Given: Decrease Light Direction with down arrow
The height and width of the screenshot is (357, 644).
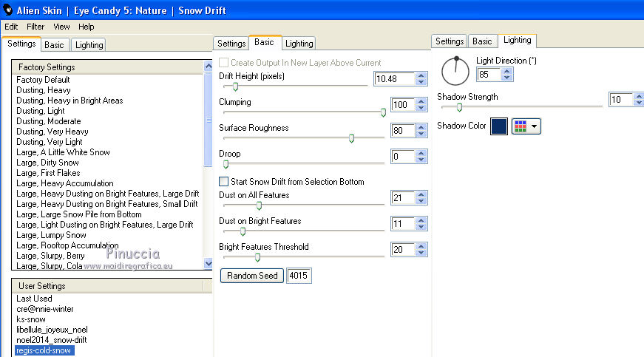Looking at the screenshot, I should pos(506,78).
